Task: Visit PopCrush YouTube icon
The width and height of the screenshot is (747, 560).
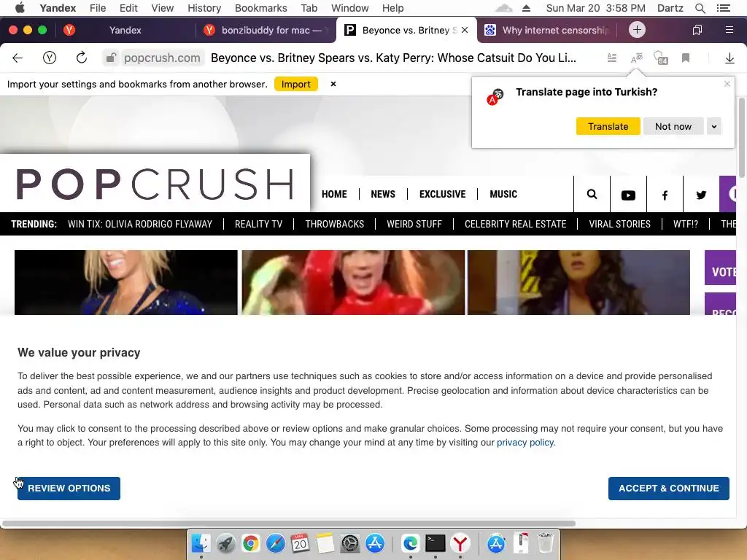Action: (x=628, y=195)
